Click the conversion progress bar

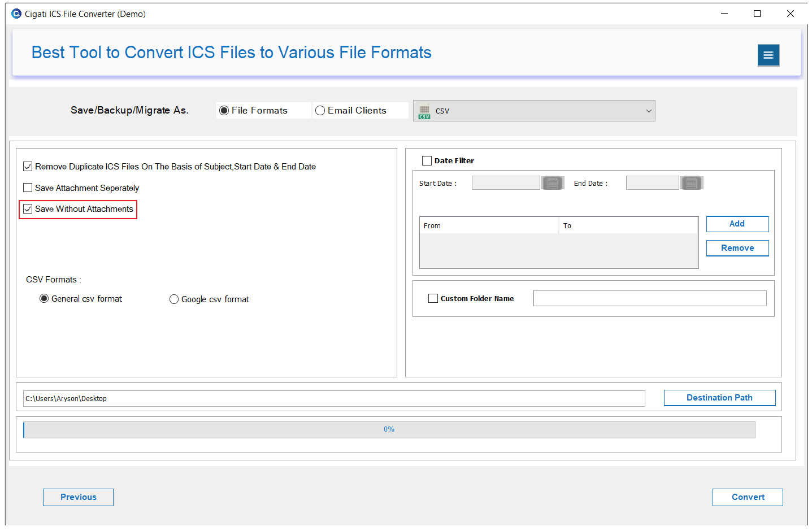pyautogui.click(x=389, y=430)
